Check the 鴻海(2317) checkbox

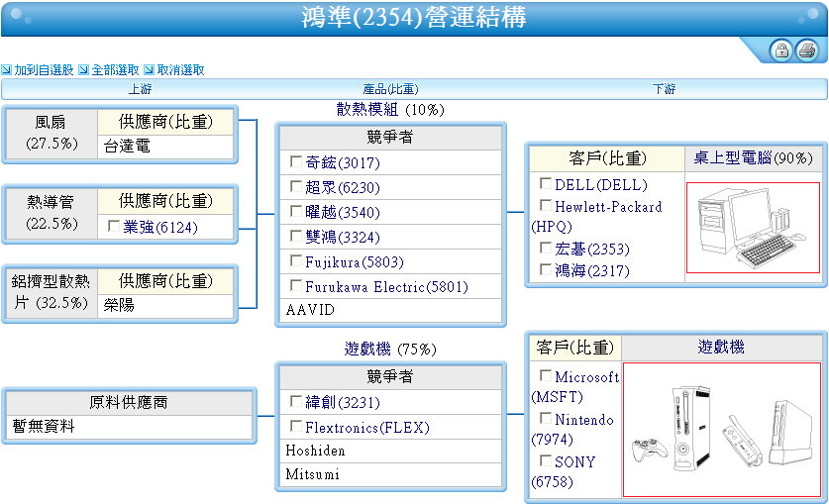pos(546,269)
